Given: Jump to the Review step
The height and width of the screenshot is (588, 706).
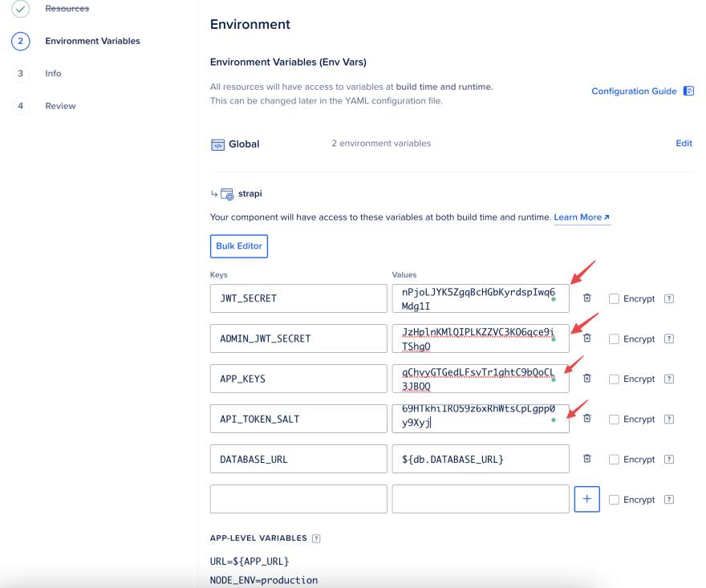Looking at the screenshot, I should pos(60,106).
